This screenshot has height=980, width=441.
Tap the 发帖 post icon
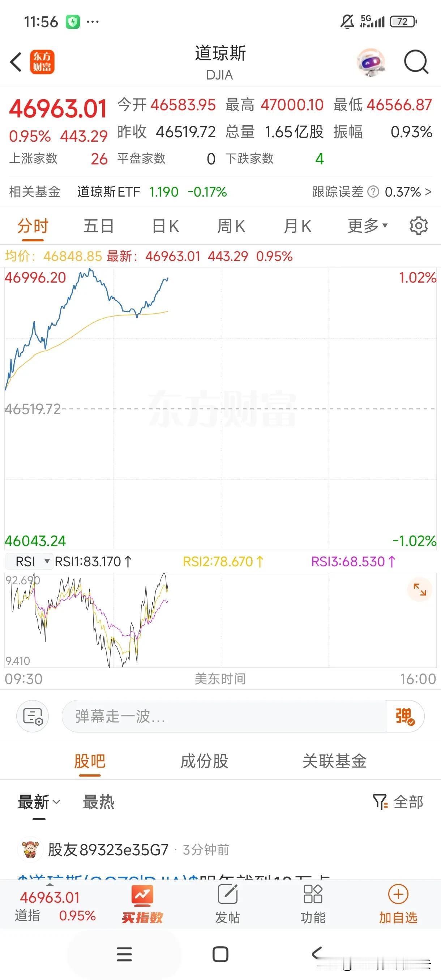point(227,905)
